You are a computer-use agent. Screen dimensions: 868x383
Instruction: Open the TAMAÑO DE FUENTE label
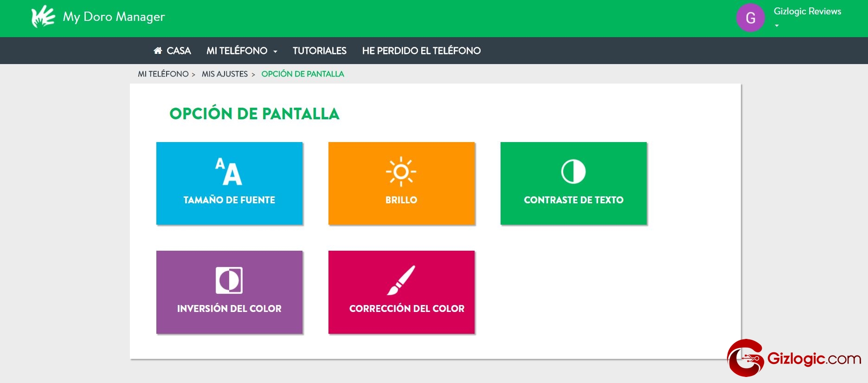[229, 200]
